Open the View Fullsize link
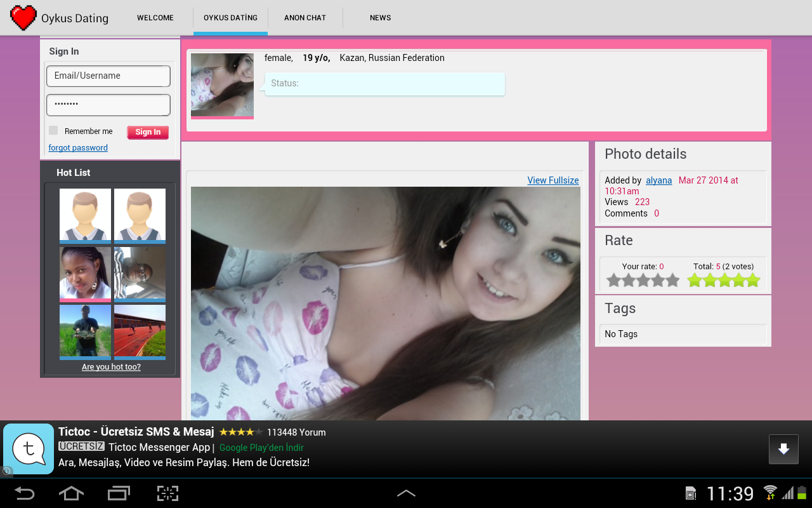This screenshot has height=508, width=812. (x=553, y=180)
